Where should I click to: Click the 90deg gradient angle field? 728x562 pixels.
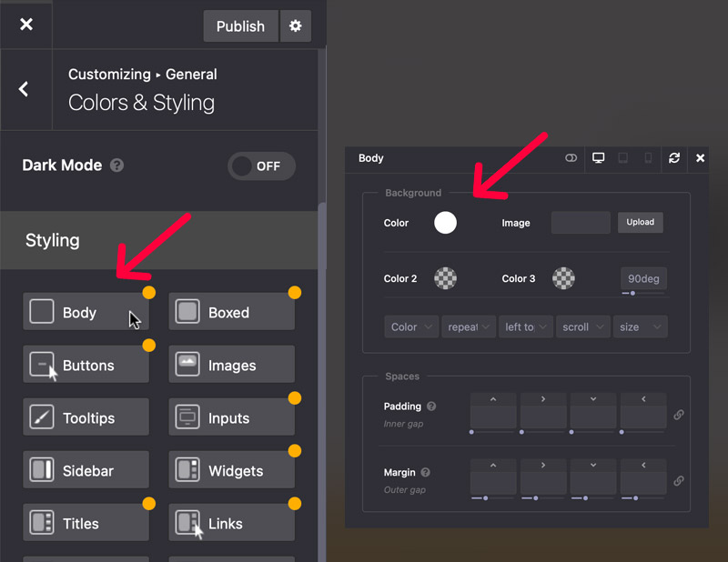pos(643,279)
